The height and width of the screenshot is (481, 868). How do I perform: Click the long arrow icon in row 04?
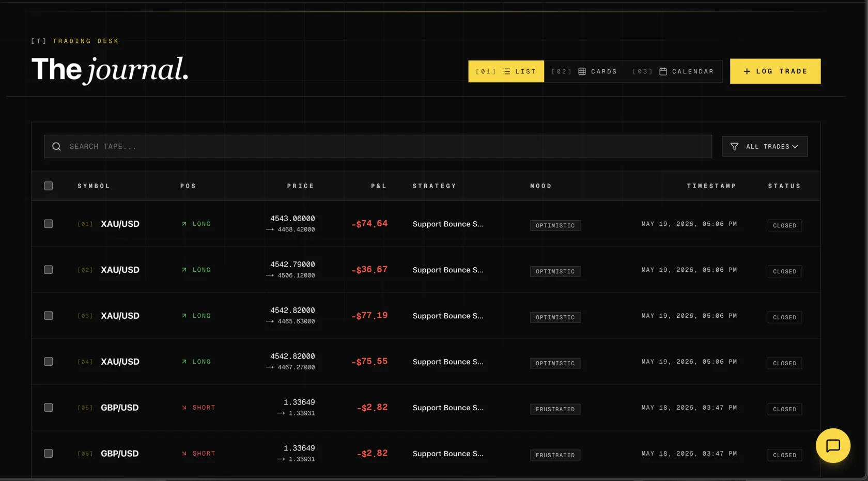click(x=184, y=362)
